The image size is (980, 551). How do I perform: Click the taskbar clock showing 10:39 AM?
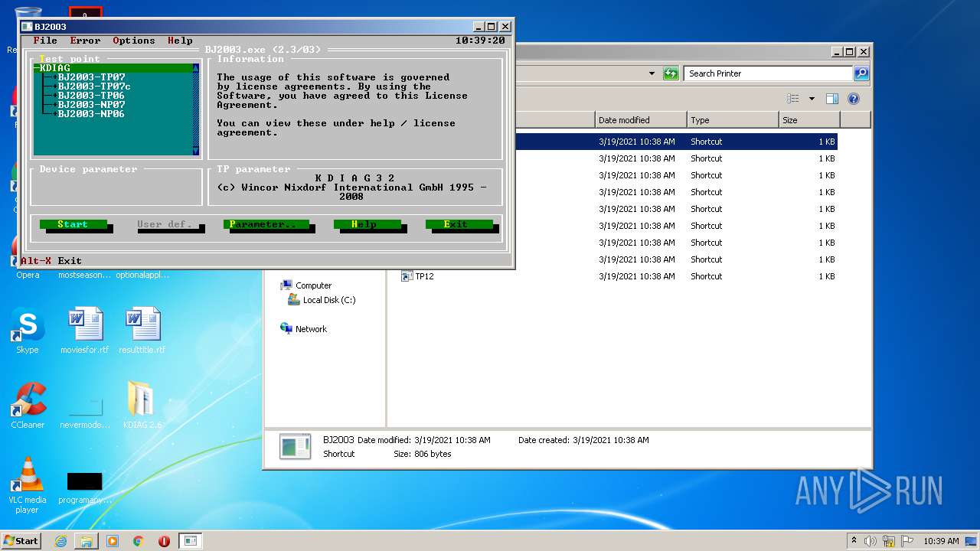point(941,541)
